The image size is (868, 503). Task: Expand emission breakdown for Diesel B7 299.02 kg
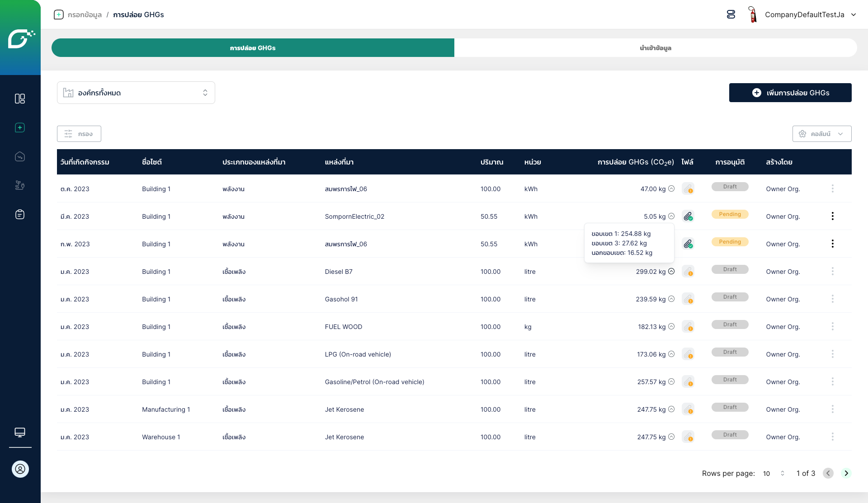[671, 271]
